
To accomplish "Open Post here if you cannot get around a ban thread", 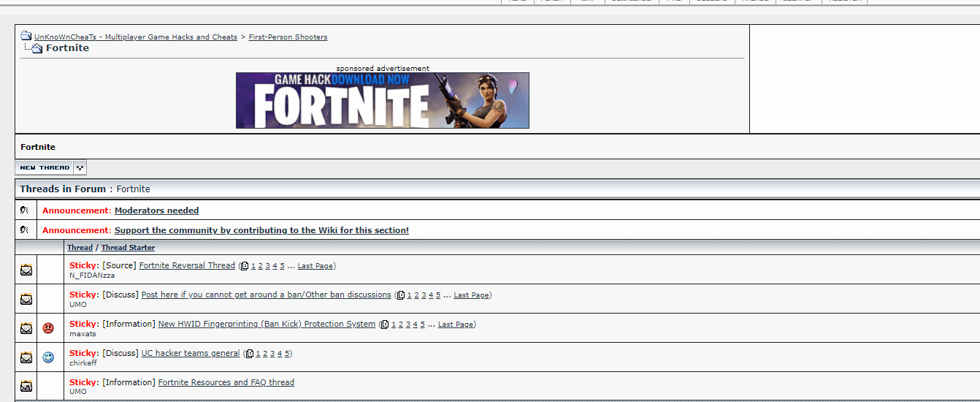I will [x=266, y=295].
